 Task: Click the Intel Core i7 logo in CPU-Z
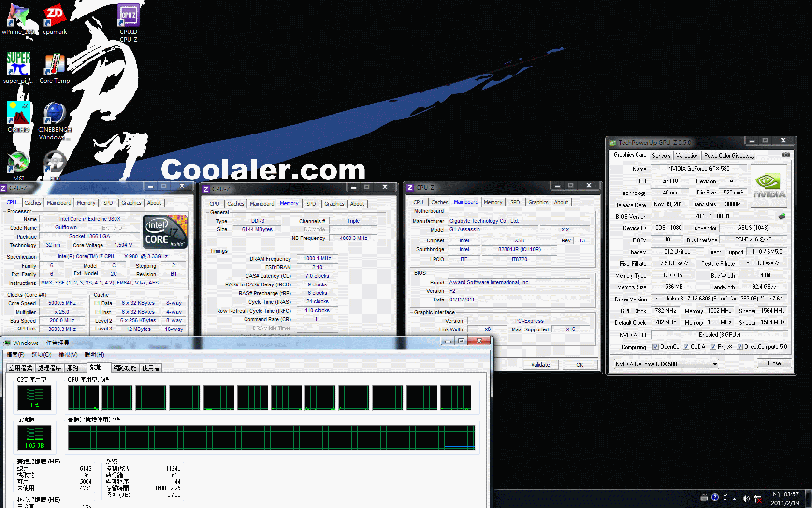click(165, 232)
